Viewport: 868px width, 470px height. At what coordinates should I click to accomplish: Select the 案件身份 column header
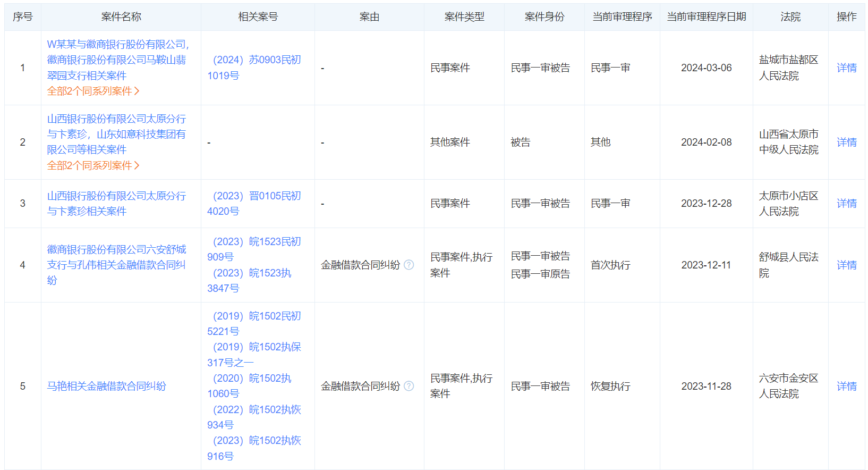544,17
